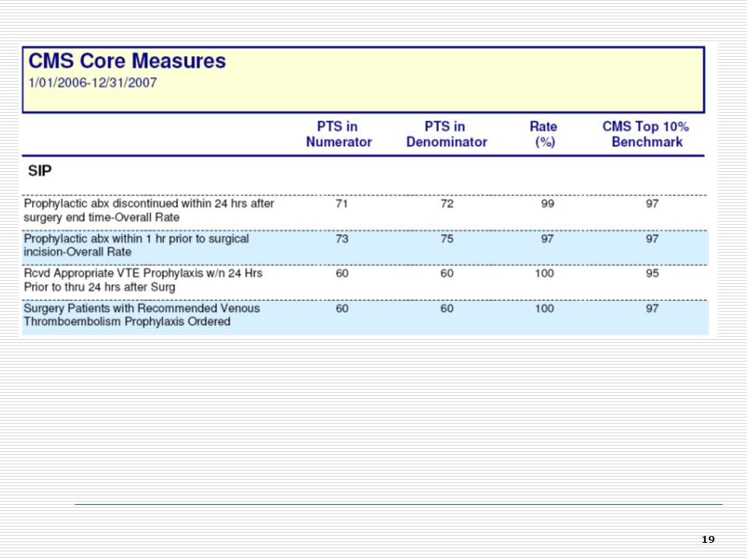The width and height of the screenshot is (747, 560).
Task: Select the Rcvd Appropriate VTE Prophylaxis row label
Action: pyautogui.click(x=143, y=280)
